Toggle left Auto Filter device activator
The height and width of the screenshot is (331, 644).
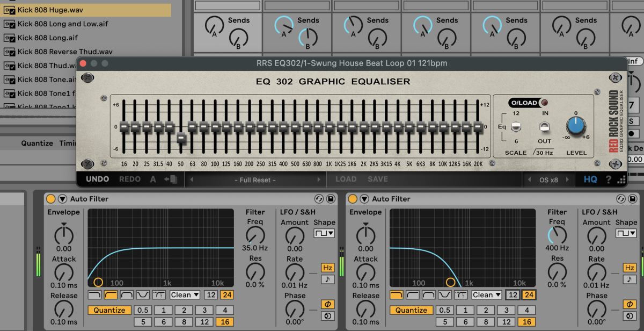pyautogui.click(x=51, y=199)
